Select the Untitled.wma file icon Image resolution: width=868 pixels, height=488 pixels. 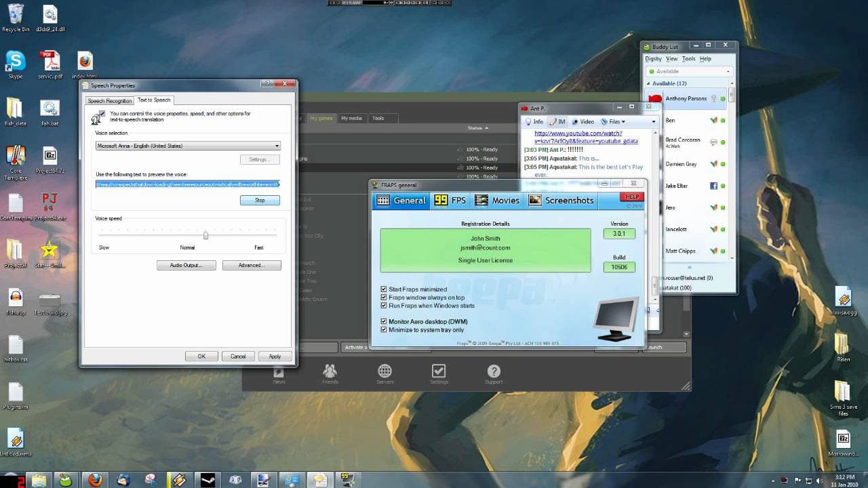[15, 442]
